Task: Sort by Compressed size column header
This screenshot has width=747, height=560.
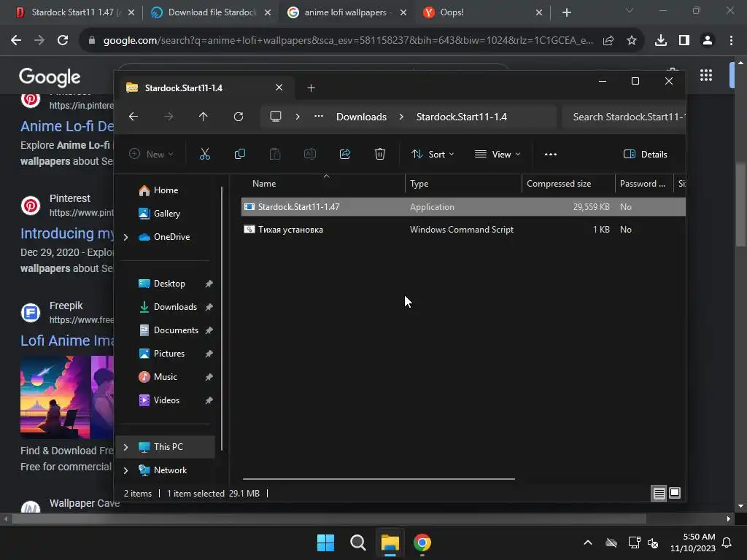Action: 568,184
